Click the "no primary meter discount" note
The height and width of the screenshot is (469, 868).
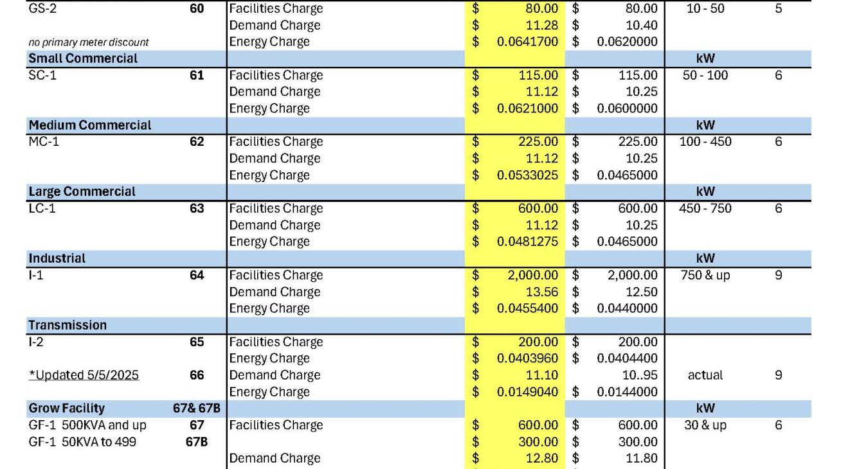tap(89, 42)
